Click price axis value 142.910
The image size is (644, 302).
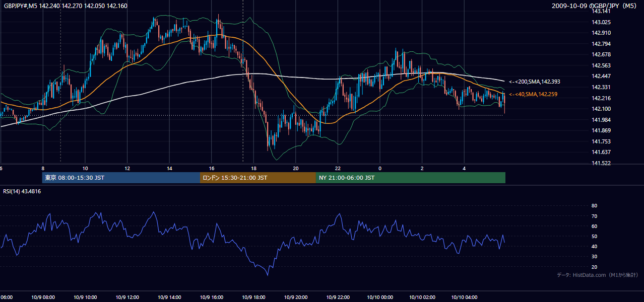click(x=601, y=33)
